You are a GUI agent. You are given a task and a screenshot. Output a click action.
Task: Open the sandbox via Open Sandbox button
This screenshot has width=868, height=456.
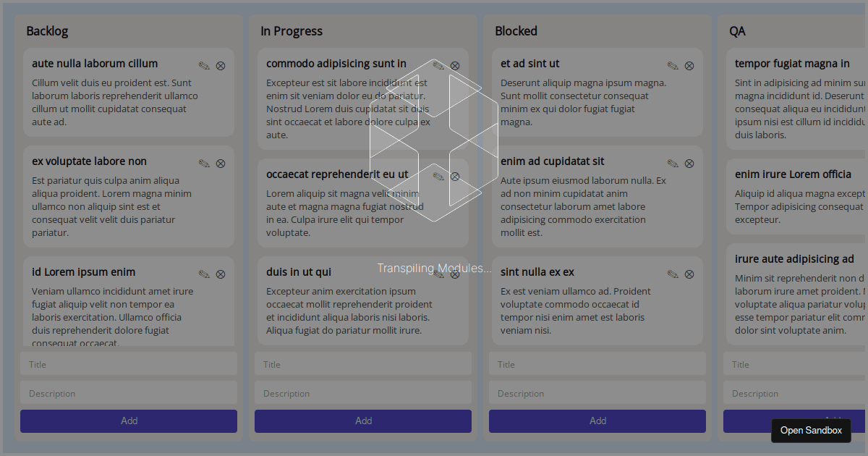click(811, 431)
